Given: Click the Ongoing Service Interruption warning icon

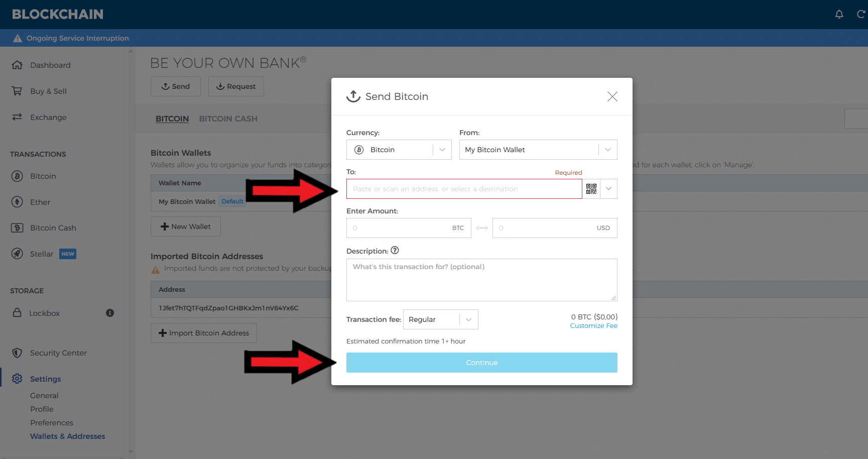Looking at the screenshot, I should [x=18, y=38].
